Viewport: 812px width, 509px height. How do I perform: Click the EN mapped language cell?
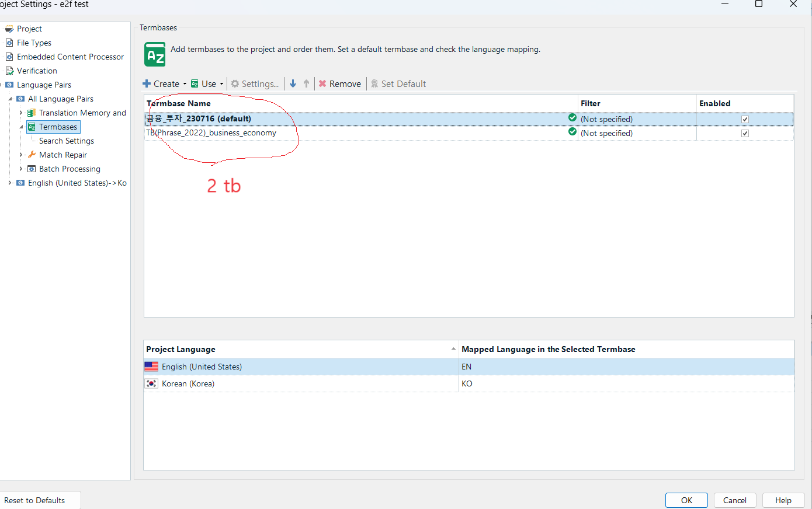coord(626,367)
